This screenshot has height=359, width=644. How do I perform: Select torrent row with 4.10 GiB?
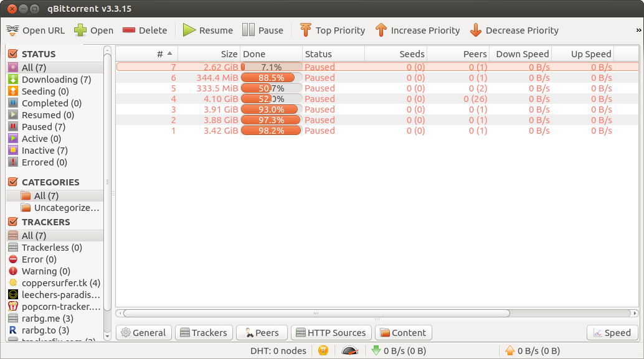[377, 99]
